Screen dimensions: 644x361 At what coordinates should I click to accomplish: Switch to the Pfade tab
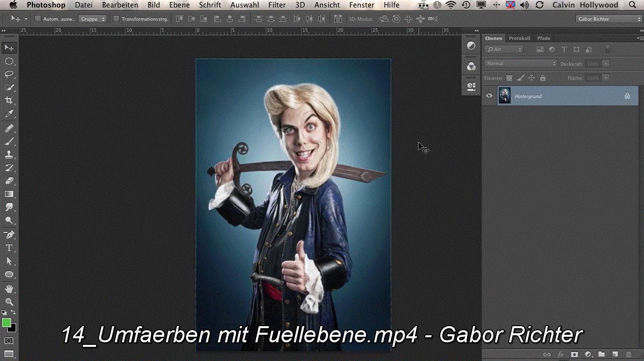click(x=544, y=38)
